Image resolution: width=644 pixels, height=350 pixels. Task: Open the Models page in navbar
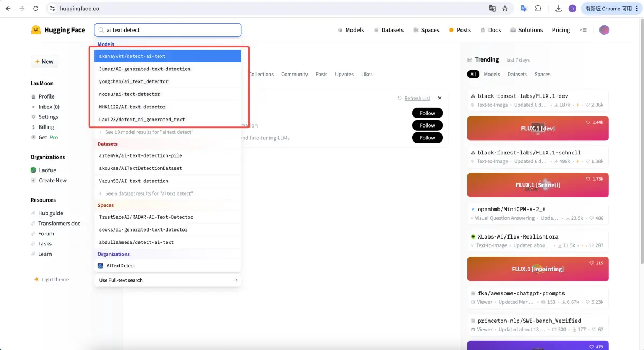coord(350,30)
